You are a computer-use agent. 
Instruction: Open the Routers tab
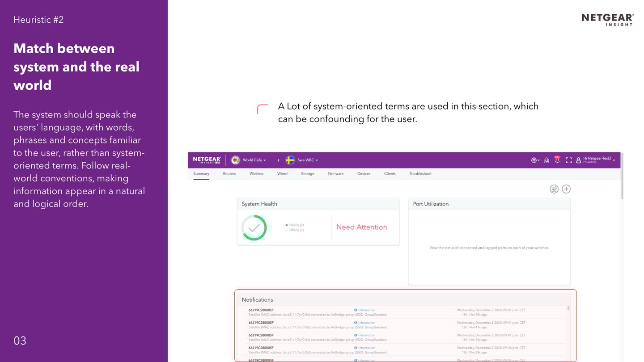pyautogui.click(x=229, y=173)
